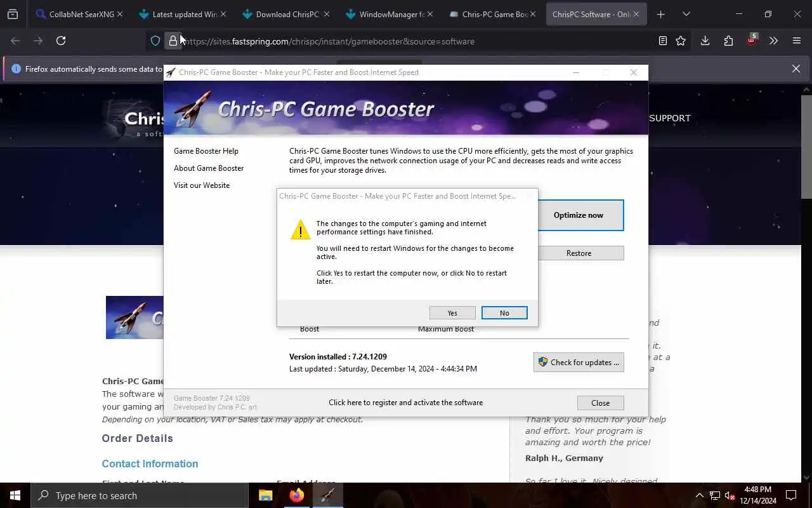The height and width of the screenshot is (508, 812).
Task: Click the browser back arrow
Action: [15, 41]
